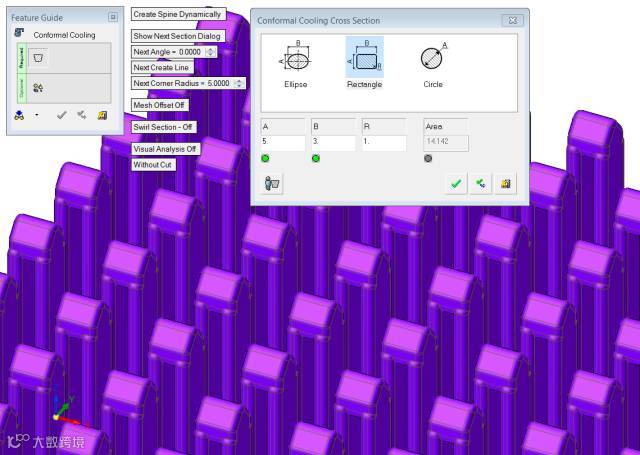Click the grey OK checkmark in Feature Guide
Viewport: 640px width, 455px height.
coord(62,115)
